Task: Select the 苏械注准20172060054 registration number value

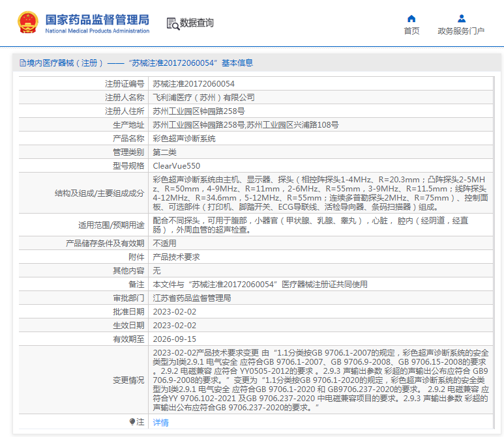Action: 194,84
